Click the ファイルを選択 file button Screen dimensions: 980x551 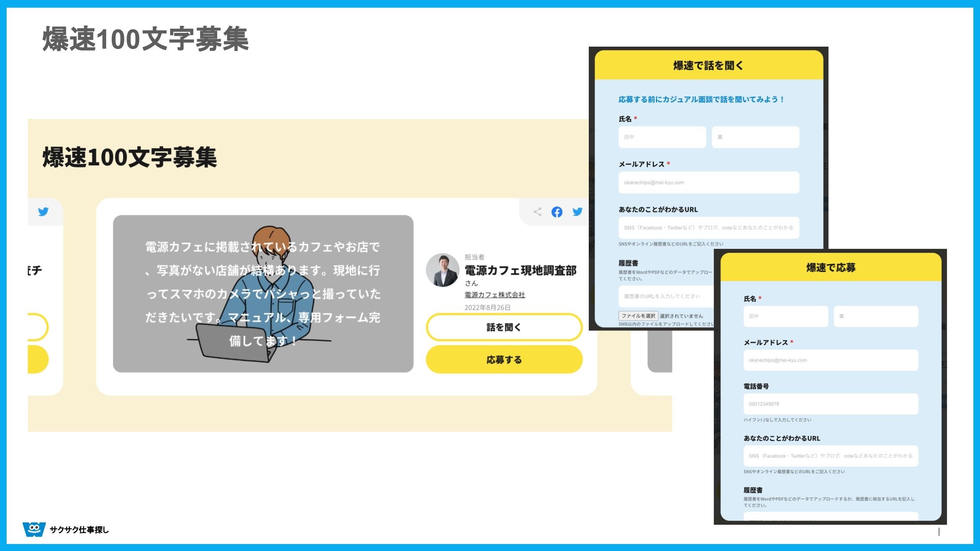point(638,316)
